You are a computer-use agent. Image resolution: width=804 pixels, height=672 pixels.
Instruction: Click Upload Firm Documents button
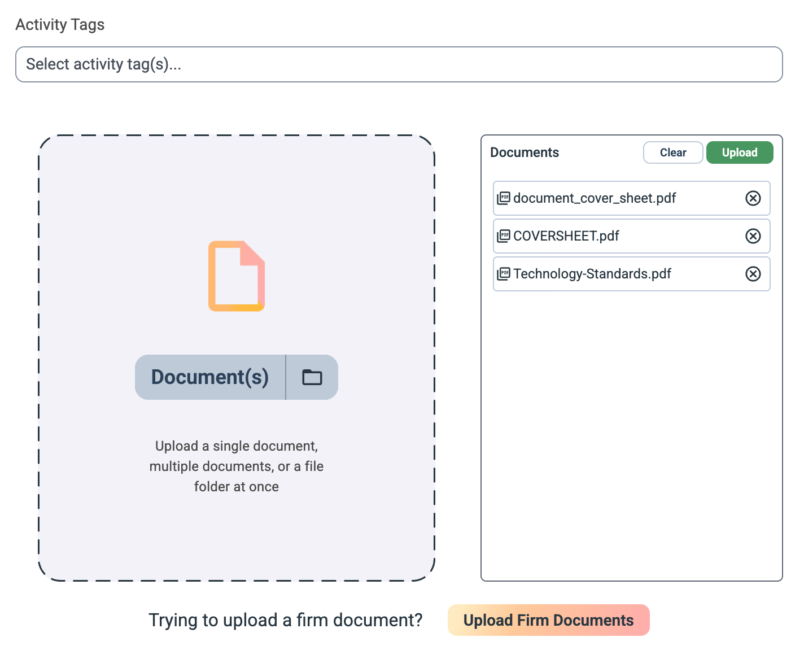549,620
